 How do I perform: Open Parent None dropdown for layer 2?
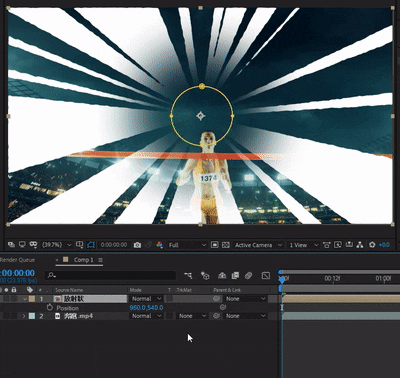[245, 316]
